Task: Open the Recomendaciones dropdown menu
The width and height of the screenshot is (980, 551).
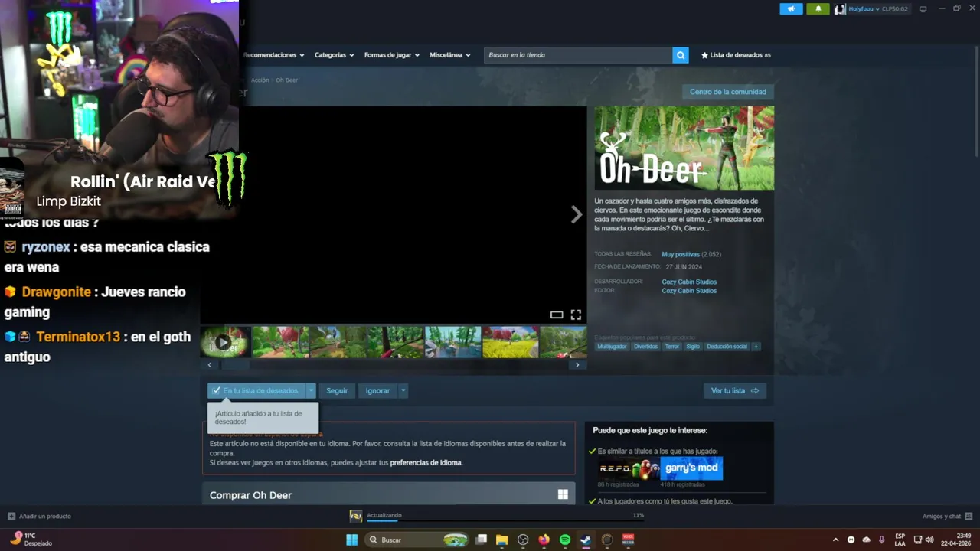Action: [273, 55]
